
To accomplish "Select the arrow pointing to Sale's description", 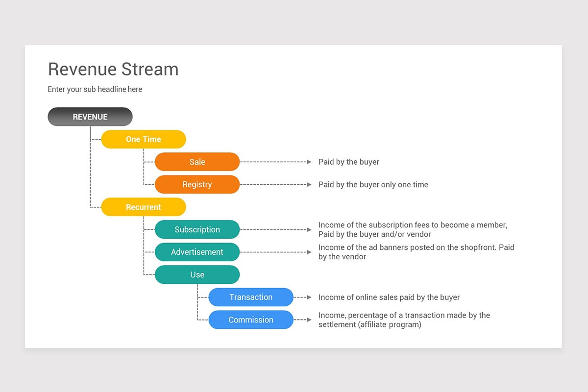I will [274, 162].
